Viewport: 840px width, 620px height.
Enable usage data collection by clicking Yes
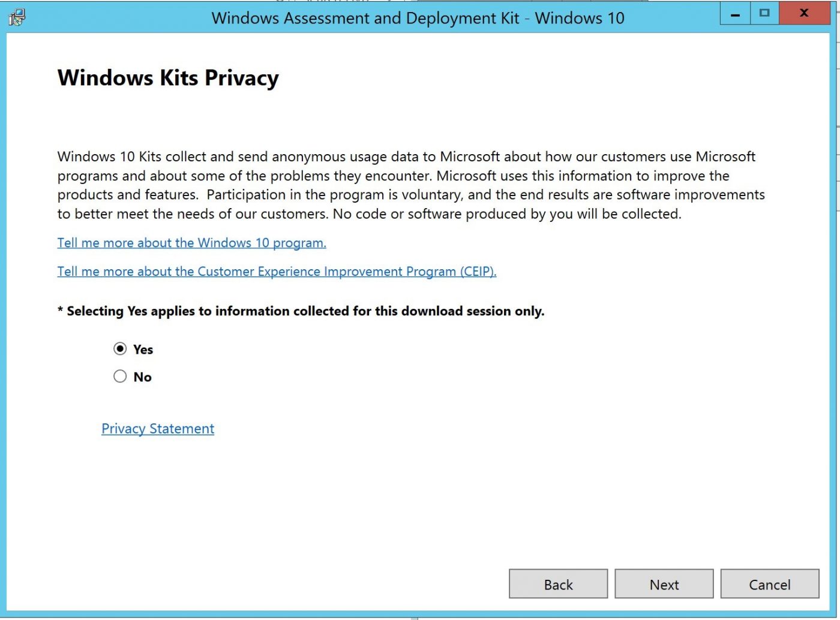pos(120,348)
